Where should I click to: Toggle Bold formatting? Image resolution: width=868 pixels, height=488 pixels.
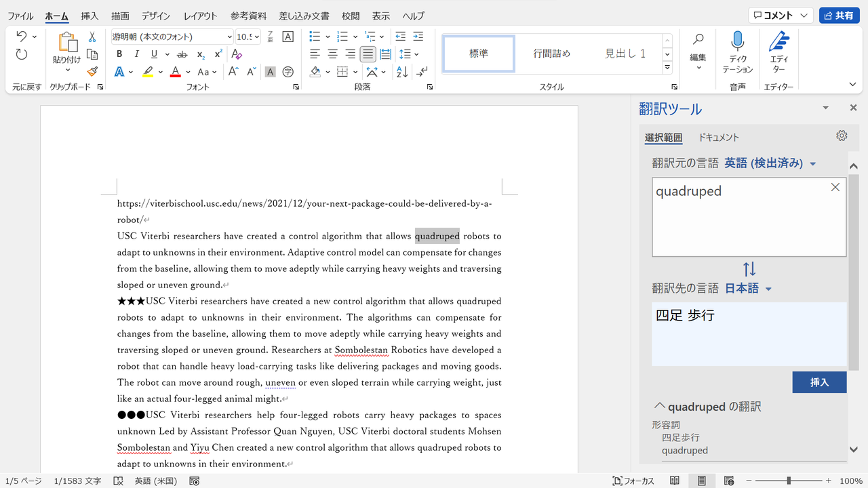coord(119,54)
